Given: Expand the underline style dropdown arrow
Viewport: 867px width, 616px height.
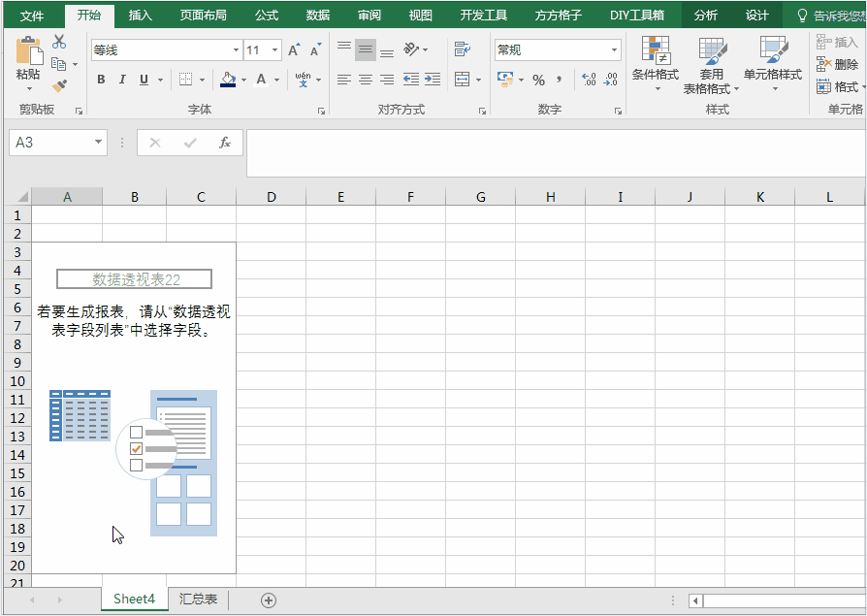Looking at the screenshot, I should point(161,81).
